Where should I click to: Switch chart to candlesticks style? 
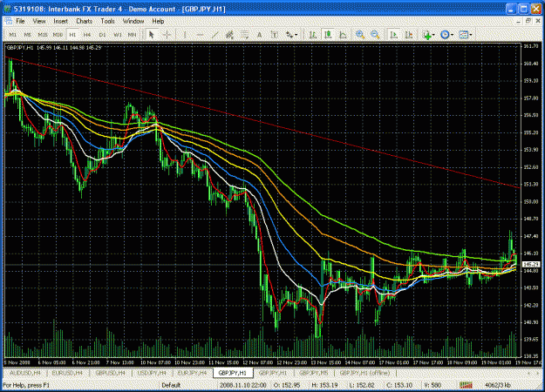point(328,35)
